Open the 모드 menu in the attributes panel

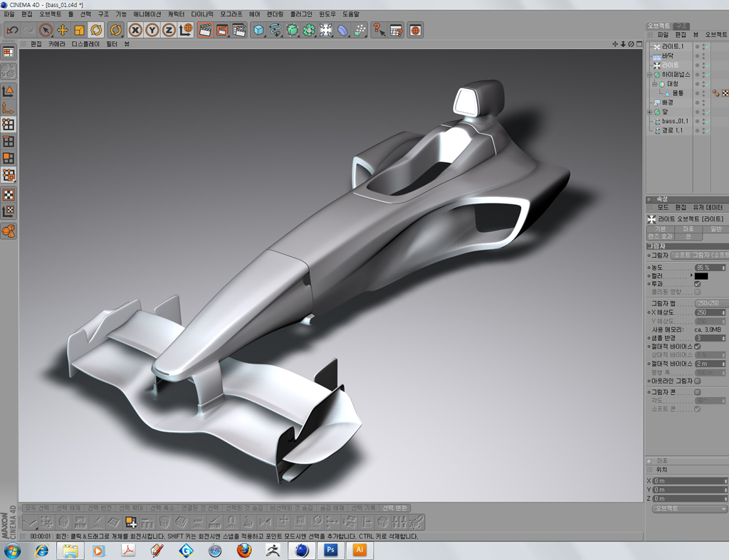pyautogui.click(x=663, y=207)
